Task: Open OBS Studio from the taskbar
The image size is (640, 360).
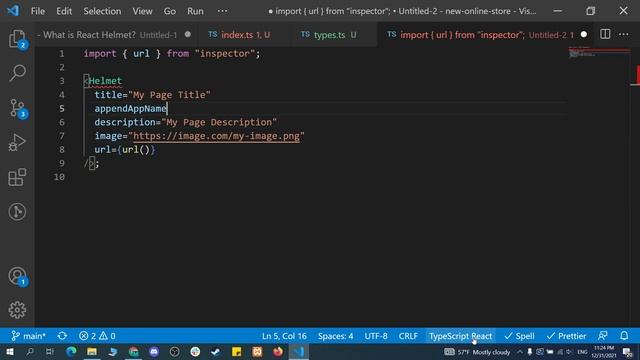Action: [175, 352]
